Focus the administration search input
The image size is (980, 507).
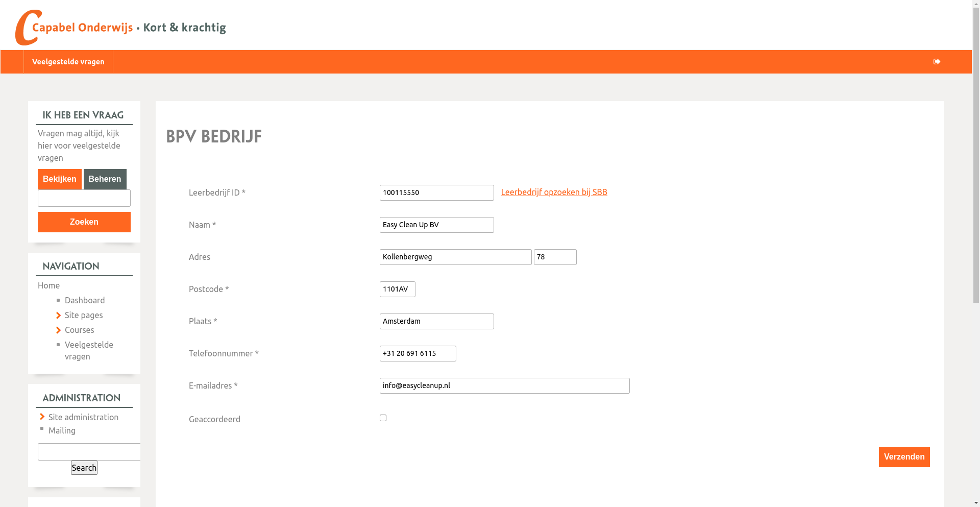[x=89, y=452]
